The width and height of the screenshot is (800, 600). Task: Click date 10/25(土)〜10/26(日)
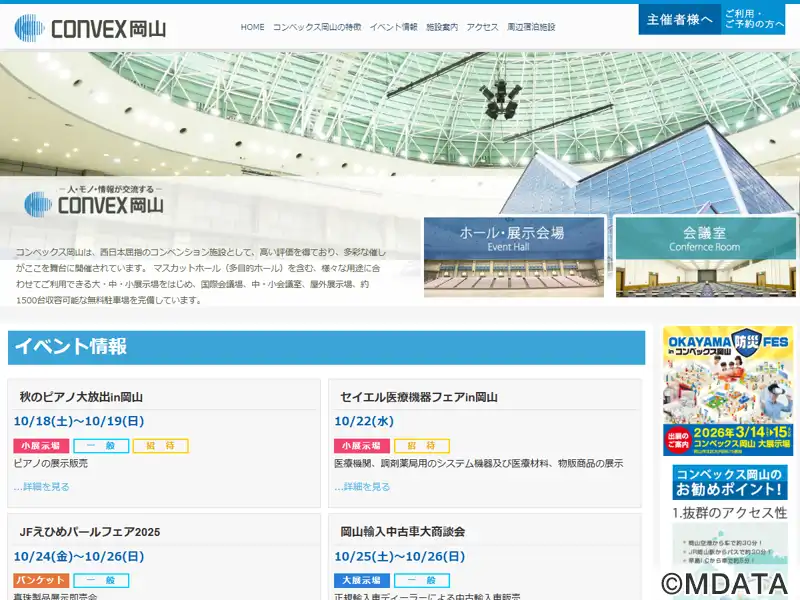point(400,557)
